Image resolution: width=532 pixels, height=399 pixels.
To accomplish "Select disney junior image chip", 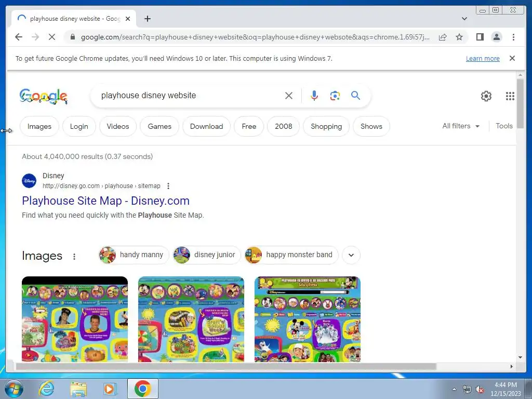I will click(207, 255).
